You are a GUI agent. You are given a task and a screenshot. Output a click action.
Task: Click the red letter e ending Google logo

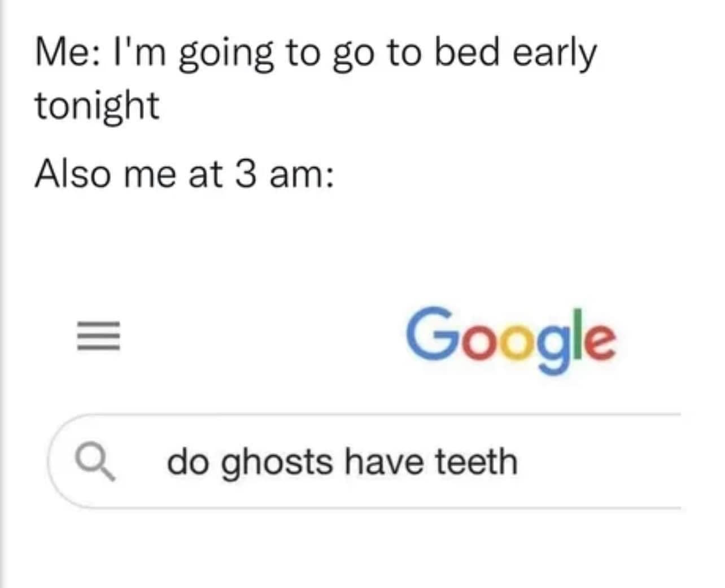coord(599,342)
